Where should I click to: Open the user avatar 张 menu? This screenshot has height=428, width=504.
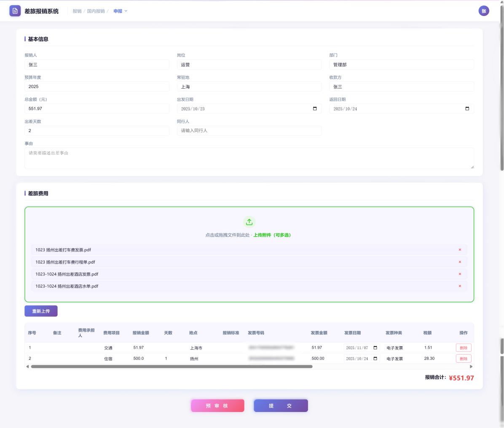tap(484, 11)
